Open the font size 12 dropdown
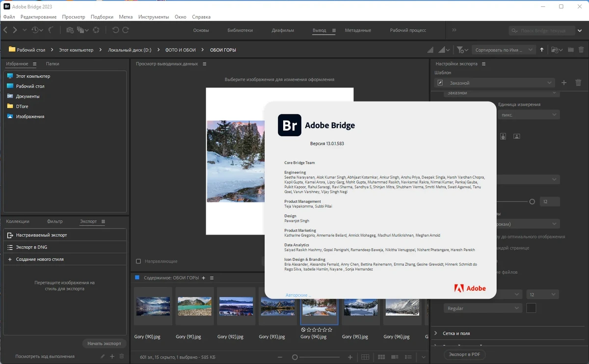This screenshot has height=364, width=589. [542, 294]
